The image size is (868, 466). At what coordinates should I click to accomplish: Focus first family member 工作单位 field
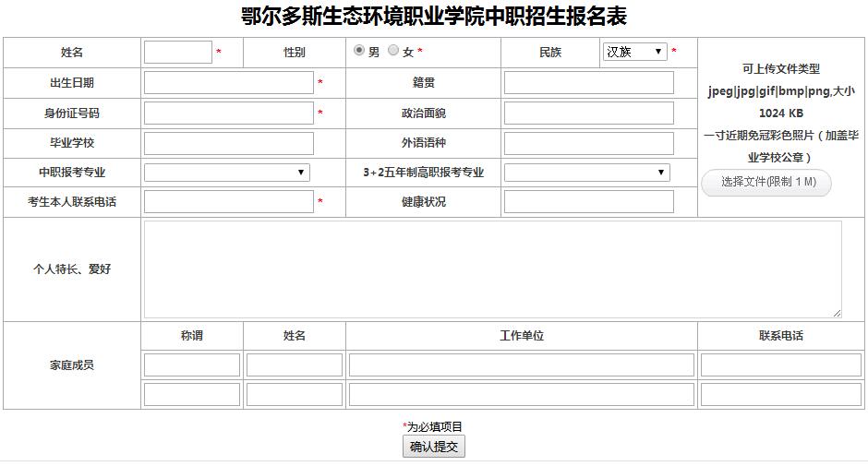tap(522, 365)
